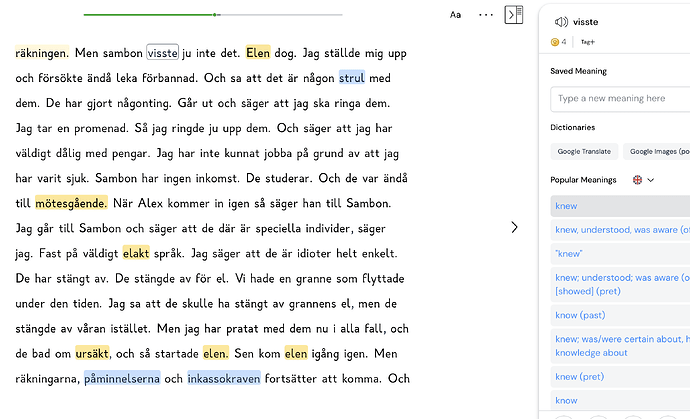Click the word 'räkningarna,'
The image size is (690, 419).
point(47,379)
